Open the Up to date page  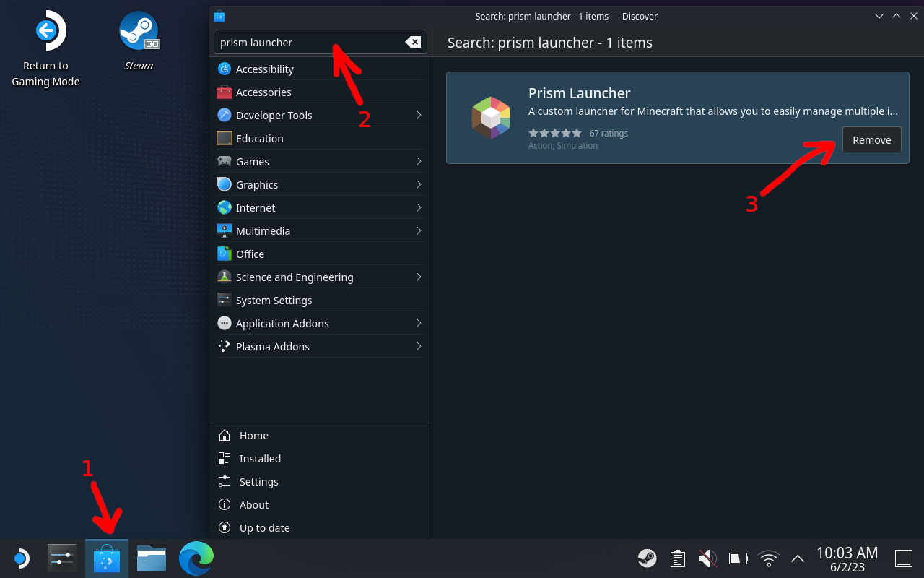321,528
